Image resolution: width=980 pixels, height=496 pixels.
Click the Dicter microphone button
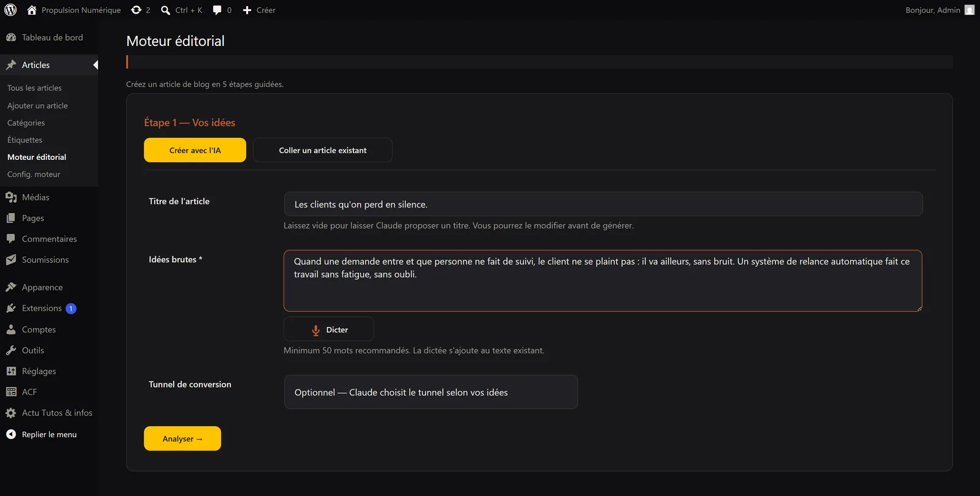(x=328, y=329)
